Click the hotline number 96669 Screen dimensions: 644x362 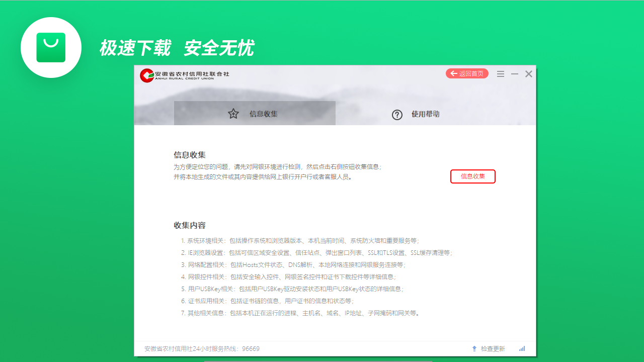pos(251,348)
